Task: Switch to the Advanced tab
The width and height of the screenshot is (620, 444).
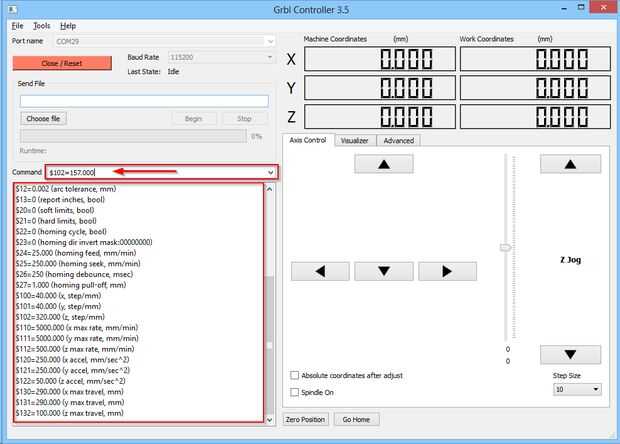Action: point(399,141)
